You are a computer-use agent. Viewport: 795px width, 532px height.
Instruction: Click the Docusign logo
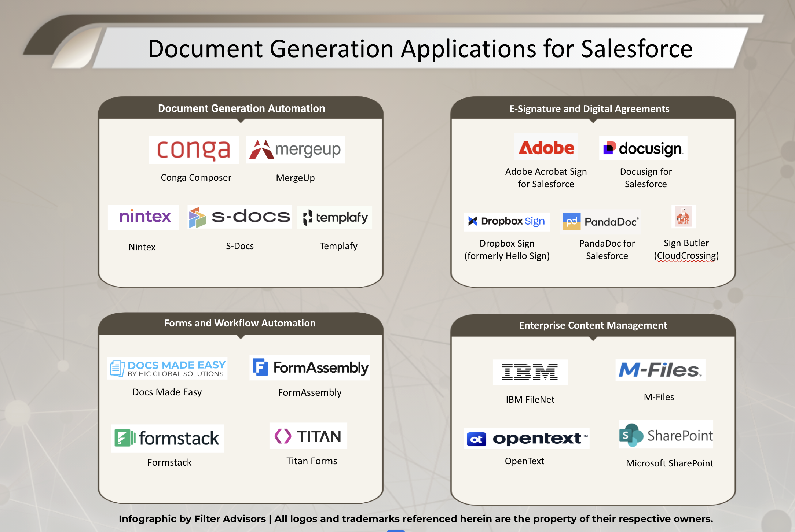pyautogui.click(x=643, y=148)
